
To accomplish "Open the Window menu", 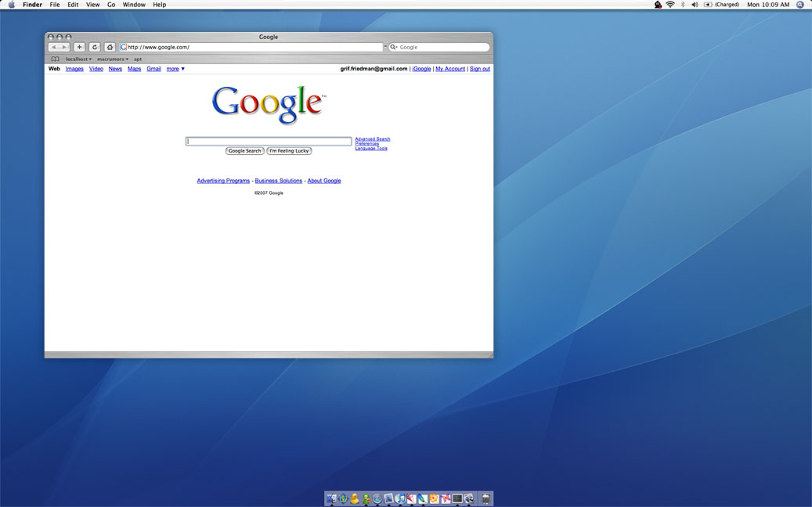I will click(134, 5).
